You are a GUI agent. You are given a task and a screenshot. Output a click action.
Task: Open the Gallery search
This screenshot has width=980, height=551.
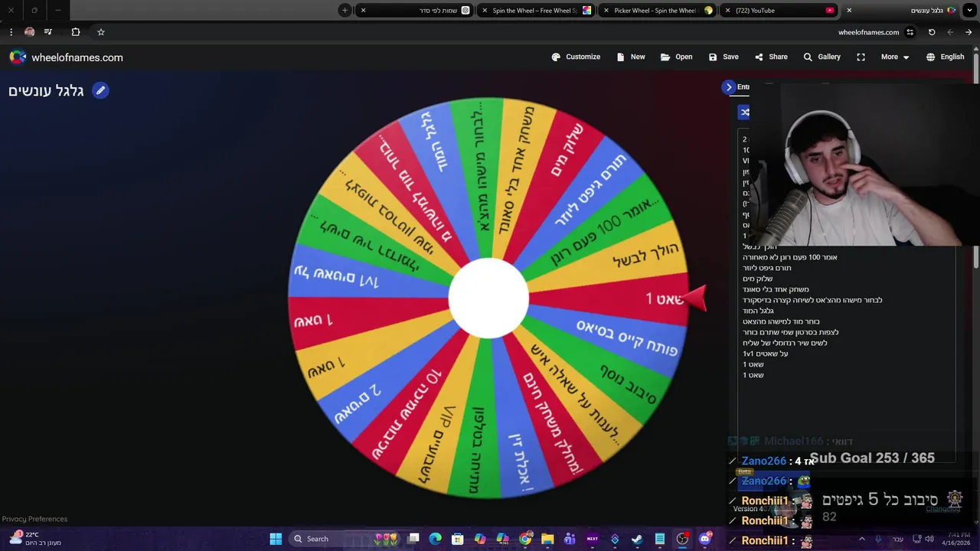tap(822, 57)
